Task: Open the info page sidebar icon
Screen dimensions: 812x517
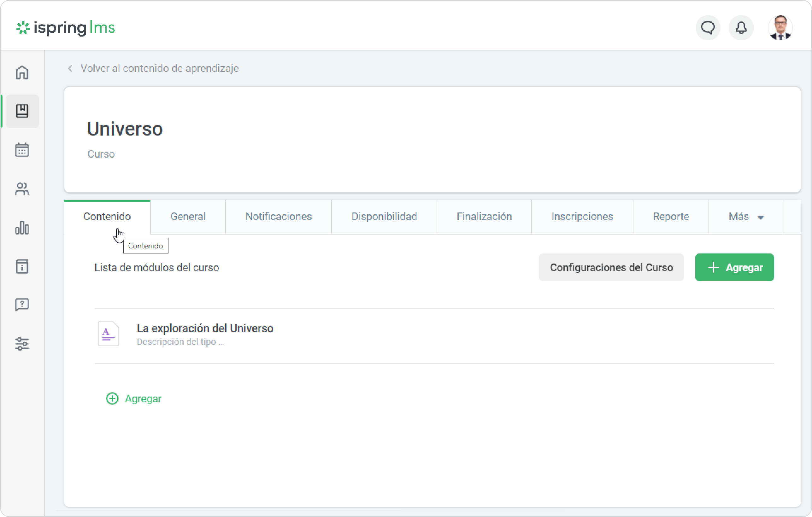Action: click(x=22, y=266)
